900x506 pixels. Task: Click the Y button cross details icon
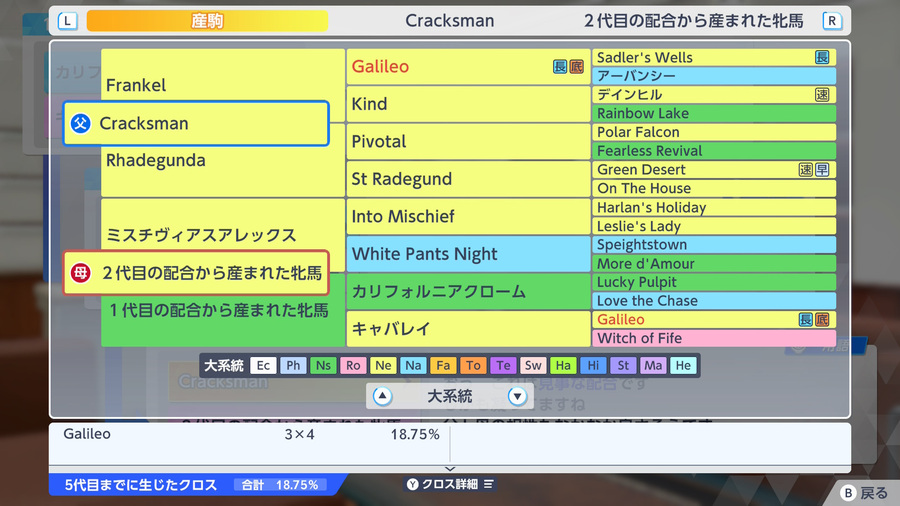pyautogui.click(x=413, y=484)
